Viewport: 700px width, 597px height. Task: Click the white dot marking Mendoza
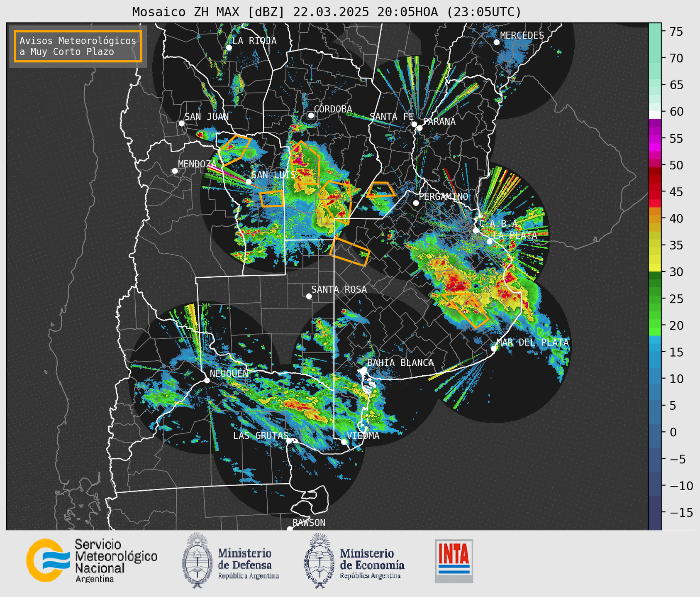click(x=175, y=171)
